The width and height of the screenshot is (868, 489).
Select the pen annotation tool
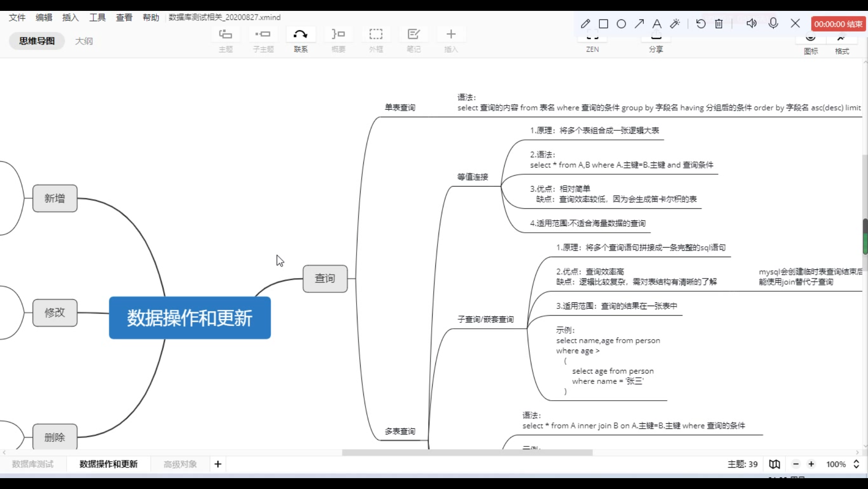[585, 24]
